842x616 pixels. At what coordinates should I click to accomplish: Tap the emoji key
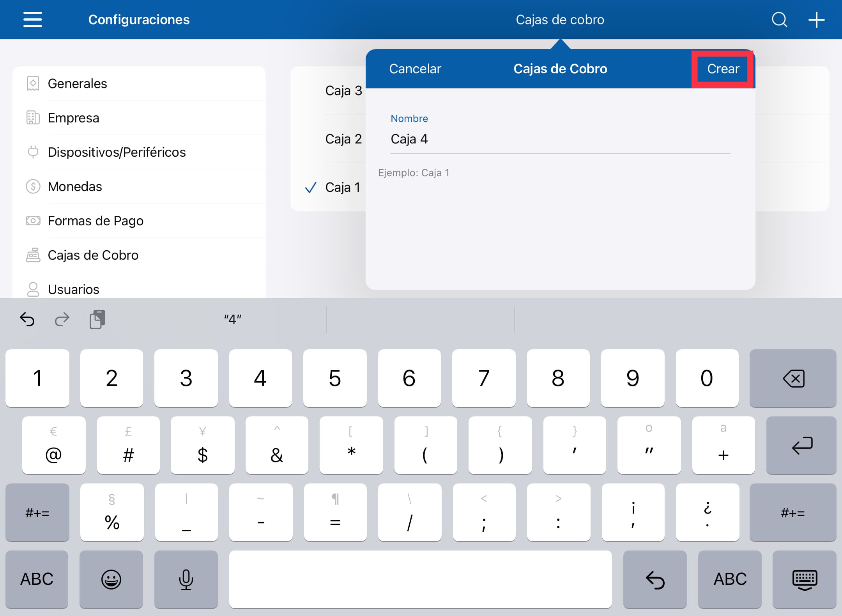point(111,579)
